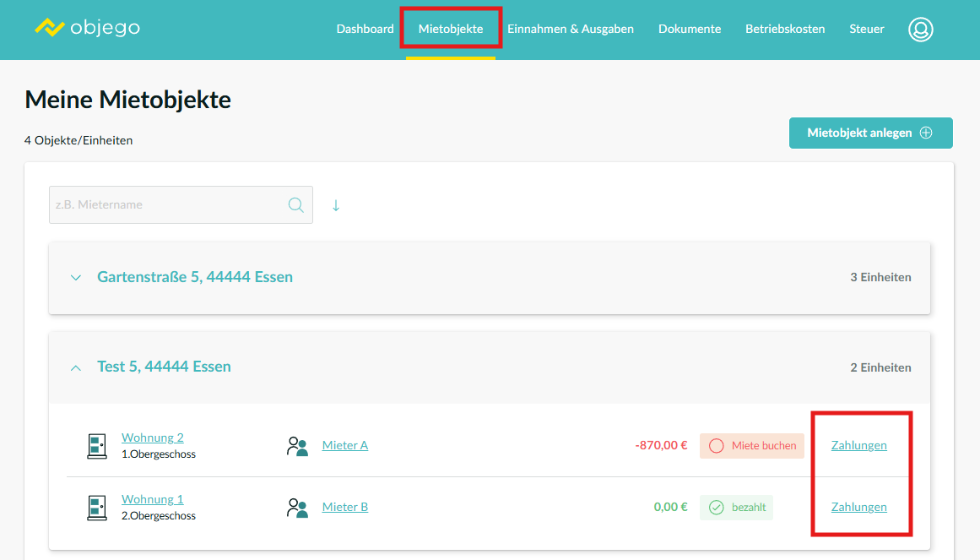
Task: Open the Mieter B link
Action: (345, 508)
